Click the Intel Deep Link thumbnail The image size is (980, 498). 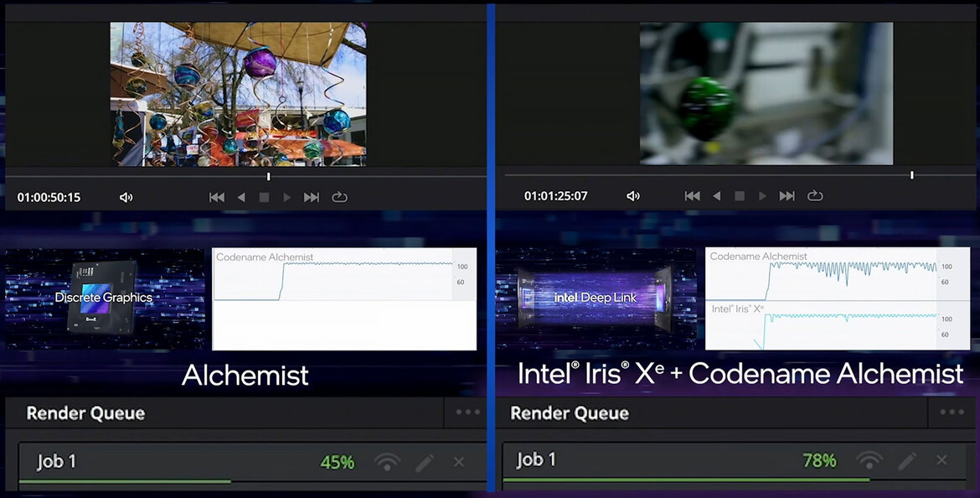pos(596,298)
